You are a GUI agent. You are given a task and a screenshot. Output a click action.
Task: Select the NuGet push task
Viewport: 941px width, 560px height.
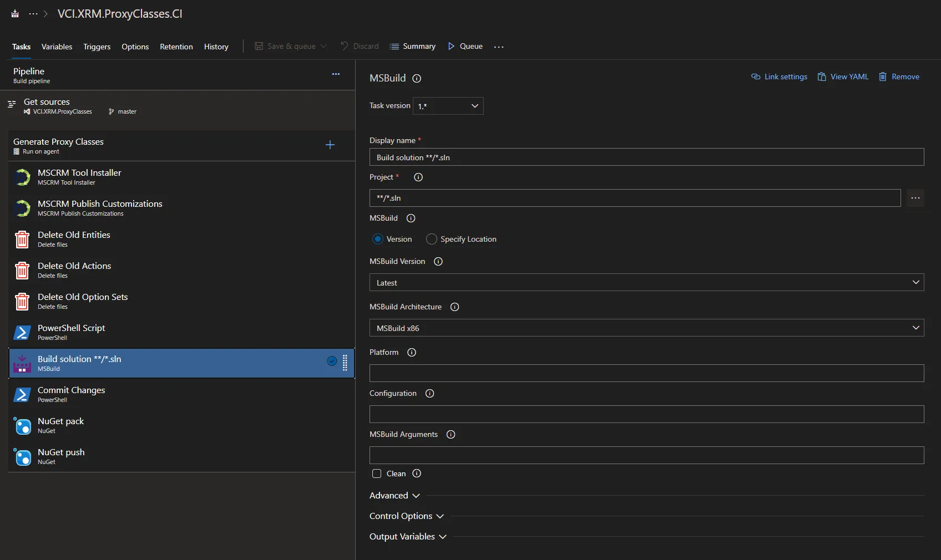[x=61, y=456]
